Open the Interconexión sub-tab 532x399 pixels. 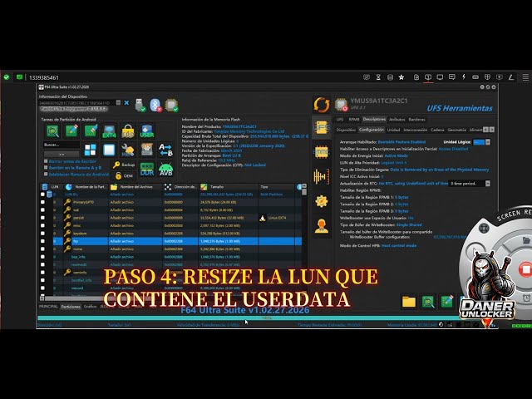tap(416, 130)
